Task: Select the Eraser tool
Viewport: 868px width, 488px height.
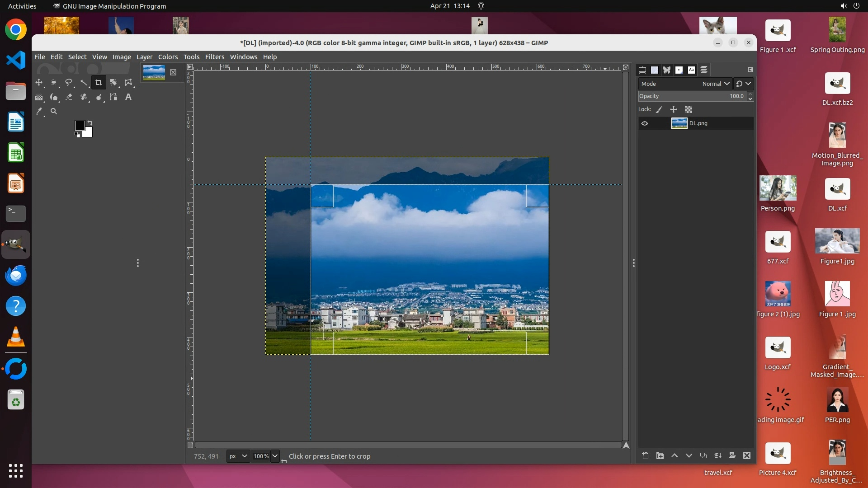Action: pyautogui.click(x=69, y=97)
